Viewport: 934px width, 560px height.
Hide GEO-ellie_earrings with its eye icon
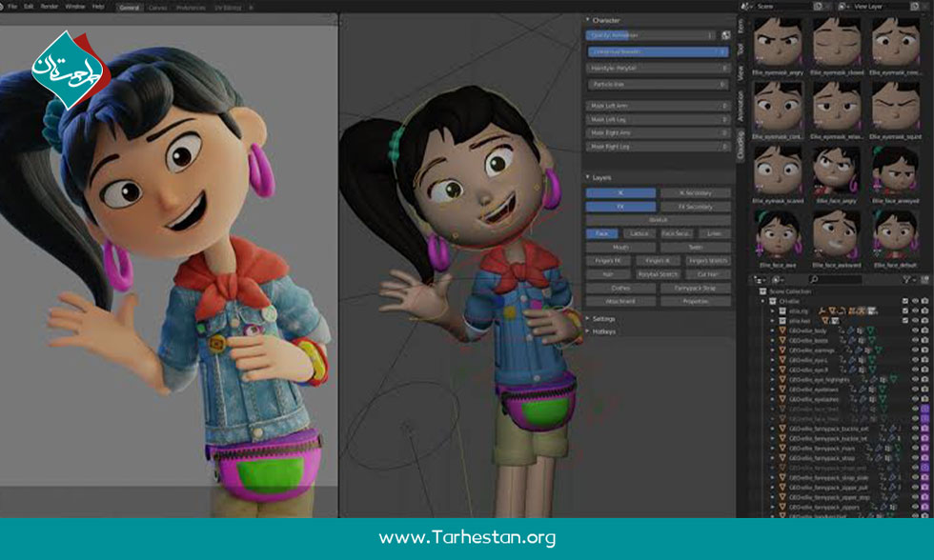(x=916, y=350)
